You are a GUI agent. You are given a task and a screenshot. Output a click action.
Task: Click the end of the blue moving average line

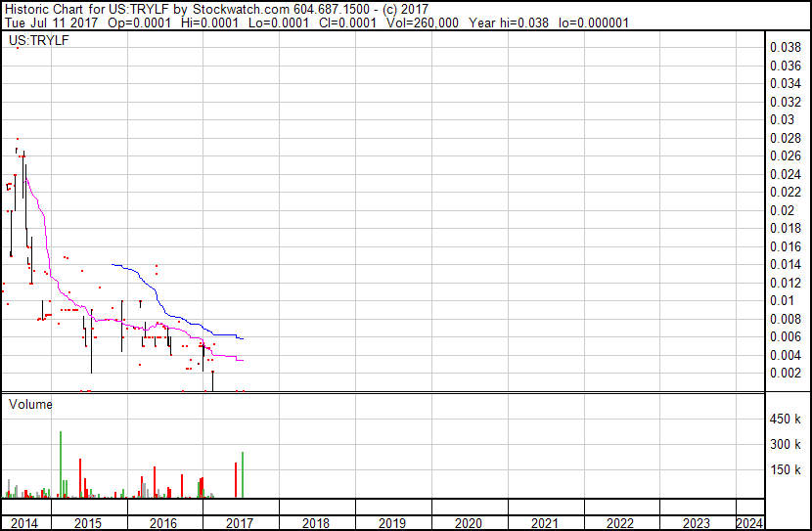(243, 338)
